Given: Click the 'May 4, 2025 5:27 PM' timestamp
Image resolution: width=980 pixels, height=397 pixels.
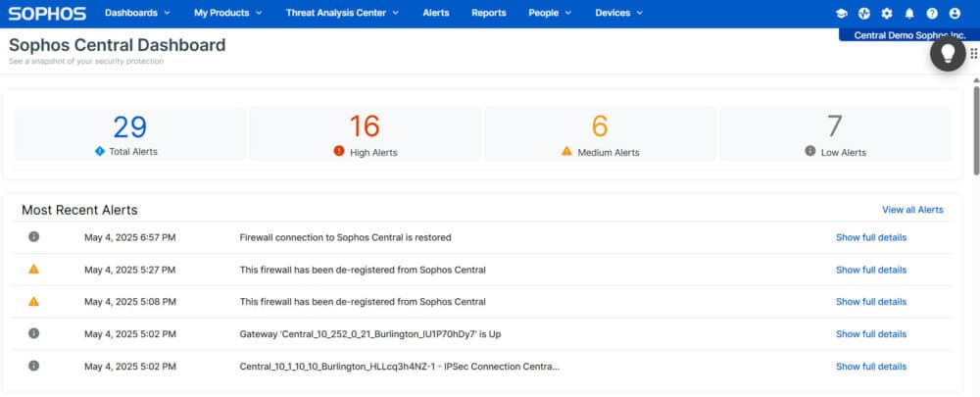Looking at the screenshot, I should (x=130, y=271).
